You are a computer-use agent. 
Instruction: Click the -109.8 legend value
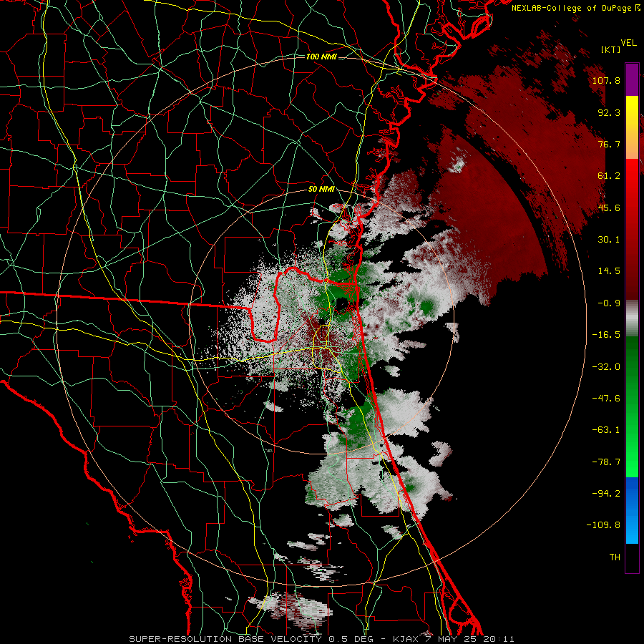(603, 525)
